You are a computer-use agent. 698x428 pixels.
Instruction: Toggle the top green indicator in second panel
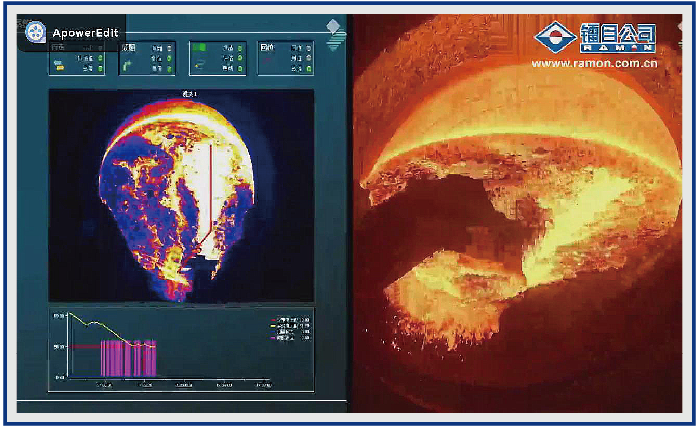click(x=168, y=47)
